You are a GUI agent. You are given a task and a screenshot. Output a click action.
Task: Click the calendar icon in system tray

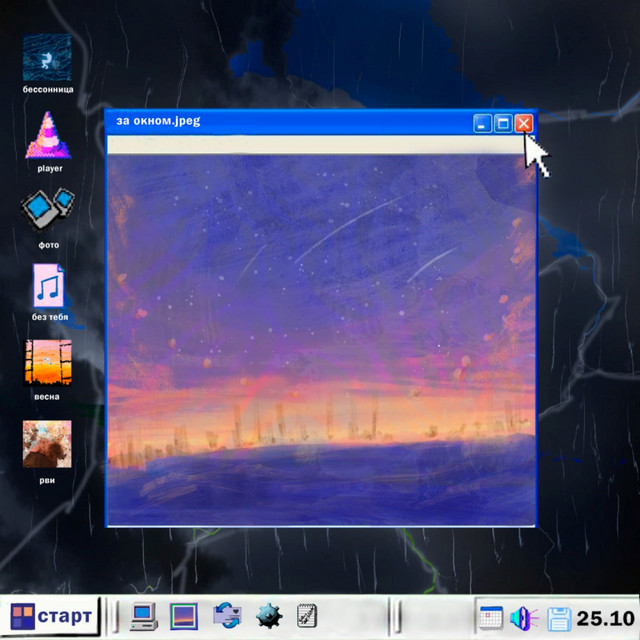tap(490, 617)
